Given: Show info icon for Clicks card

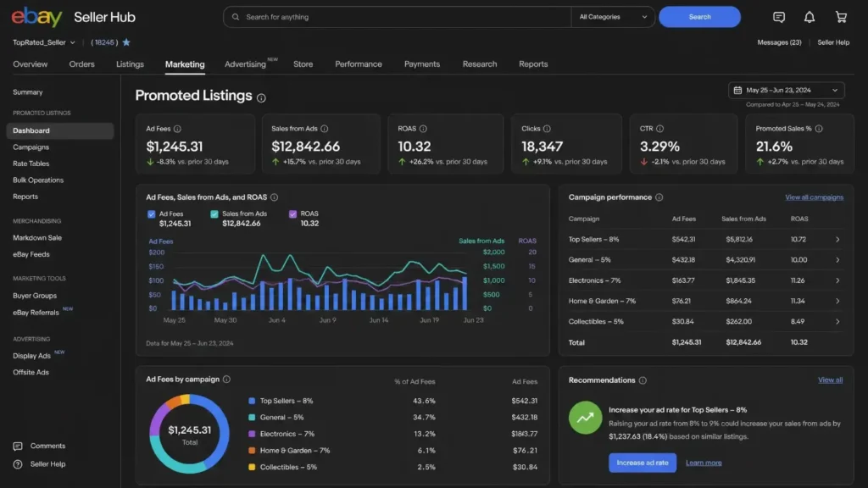Looking at the screenshot, I should coord(547,129).
